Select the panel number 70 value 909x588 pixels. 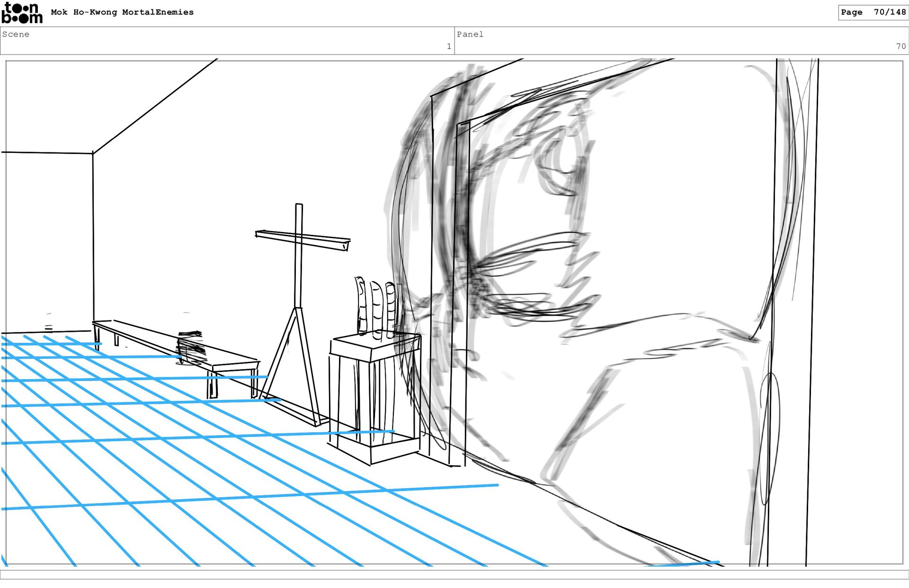900,46
